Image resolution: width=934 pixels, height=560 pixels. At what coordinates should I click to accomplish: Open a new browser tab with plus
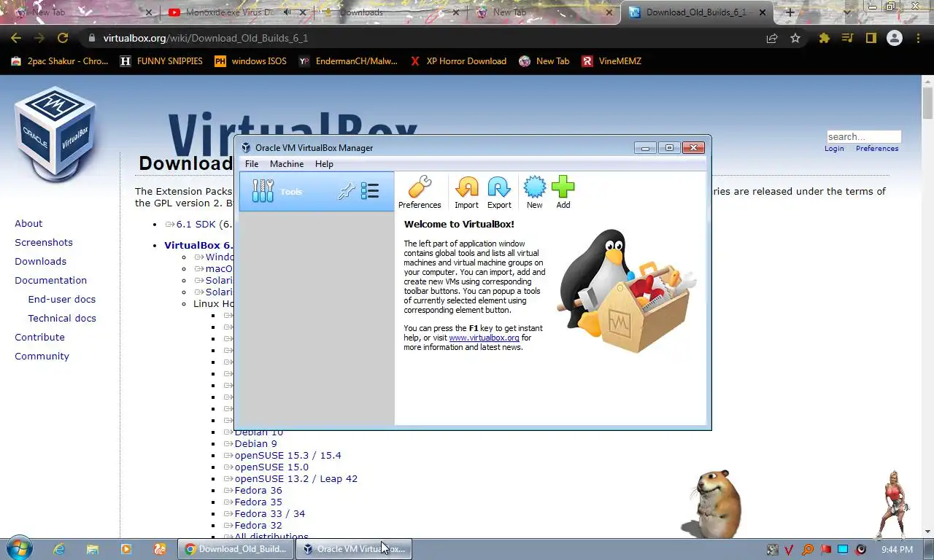click(x=790, y=12)
